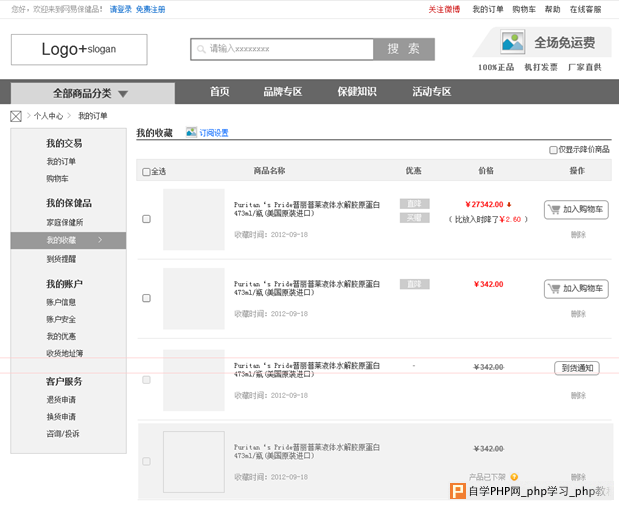Click the red price-drop arrow beside ¥27342.00

click(509, 203)
